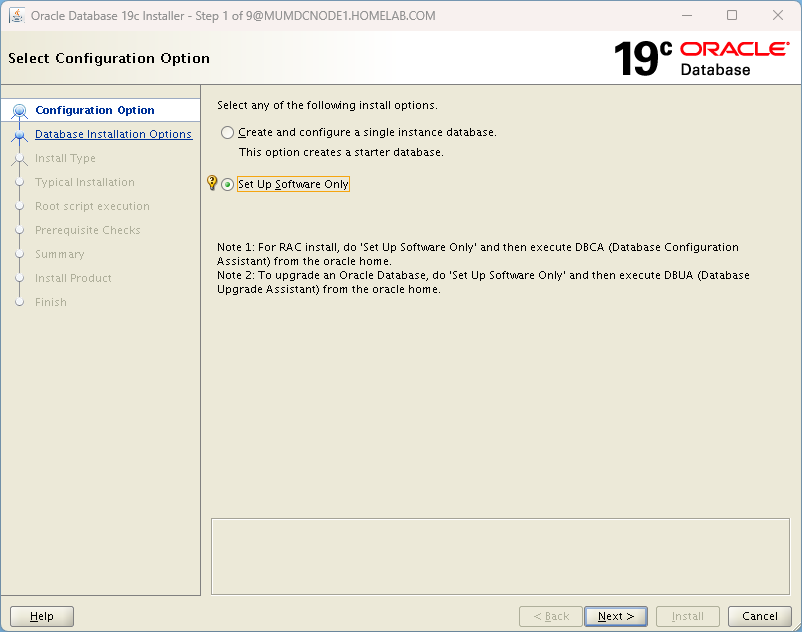Click the Finish step bullet marker
Viewport: 802px width, 632px height.
19,303
